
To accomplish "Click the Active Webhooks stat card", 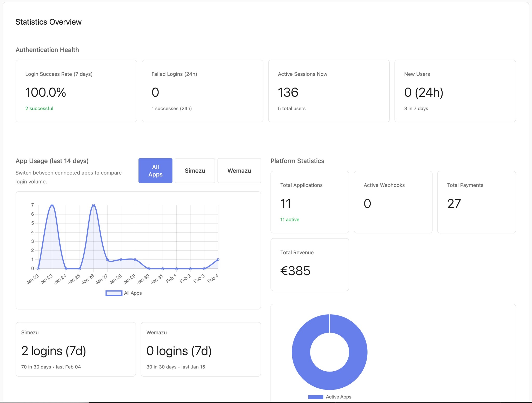I will (x=393, y=202).
